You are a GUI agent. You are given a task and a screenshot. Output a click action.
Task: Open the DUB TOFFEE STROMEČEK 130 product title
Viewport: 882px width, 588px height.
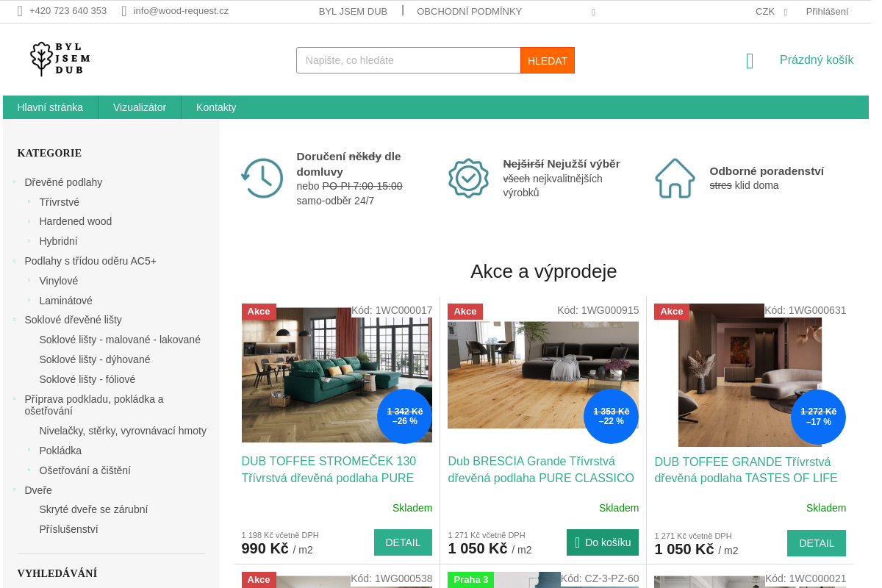pyautogui.click(x=329, y=470)
